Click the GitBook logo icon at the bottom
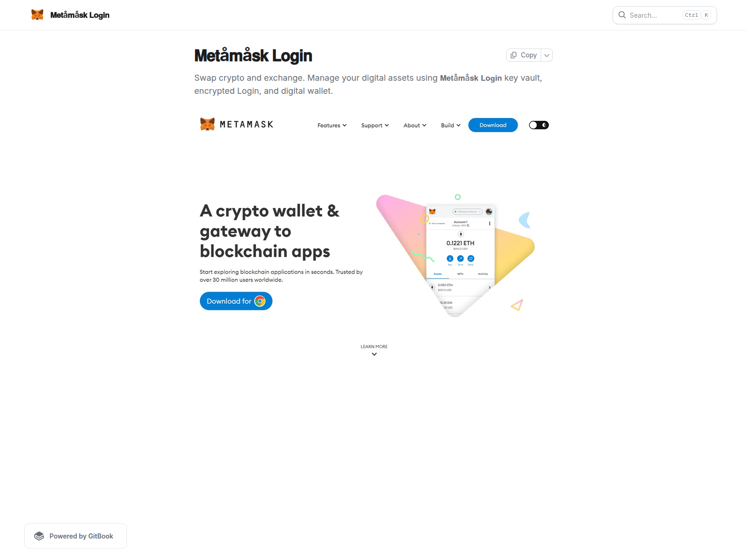This screenshot has height=560, width=747. click(39, 536)
